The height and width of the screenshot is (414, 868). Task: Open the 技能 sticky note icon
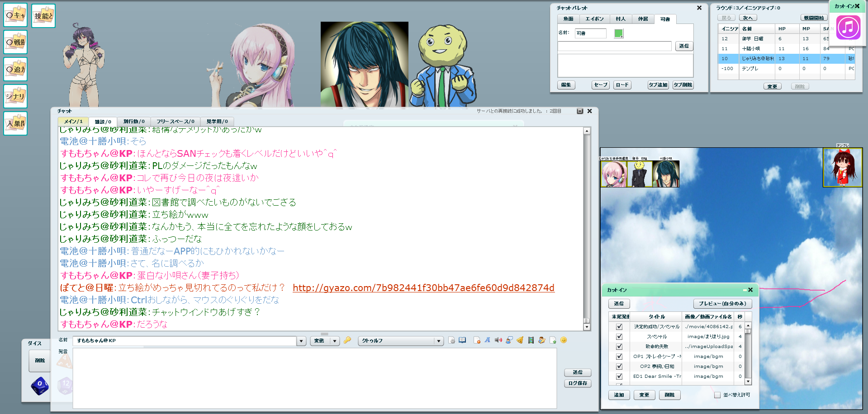click(x=43, y=16)
